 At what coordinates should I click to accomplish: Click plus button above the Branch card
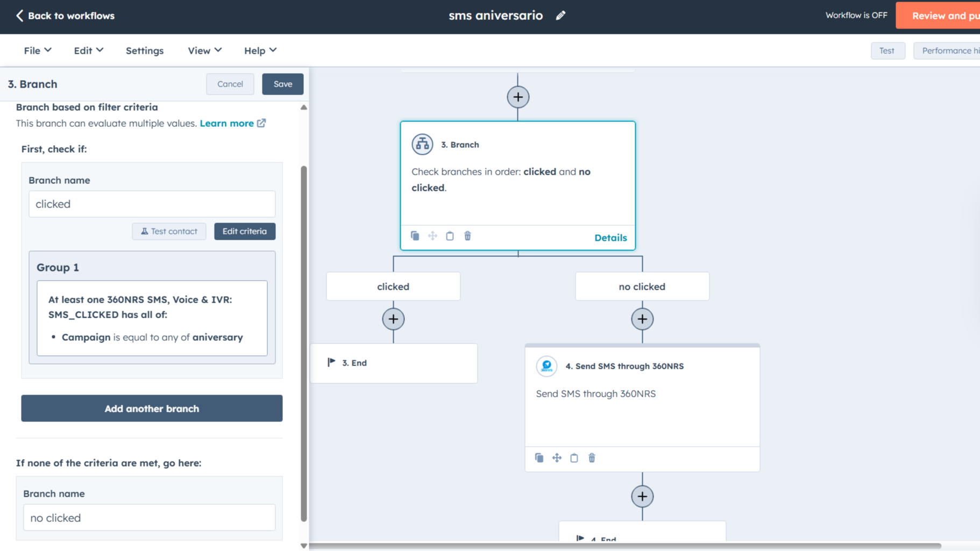coord(518,97)
